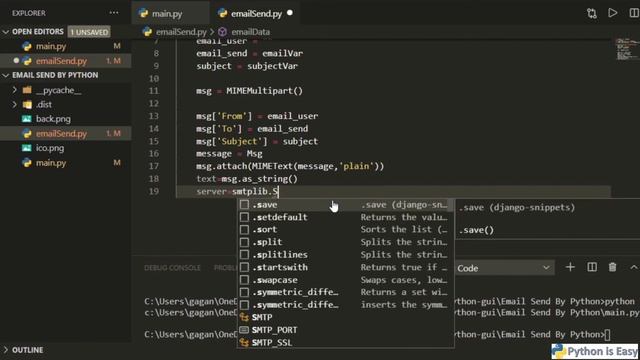Maximize panel with the chevron-up icon
Viewport: 640px width, 360px height.
634,267
